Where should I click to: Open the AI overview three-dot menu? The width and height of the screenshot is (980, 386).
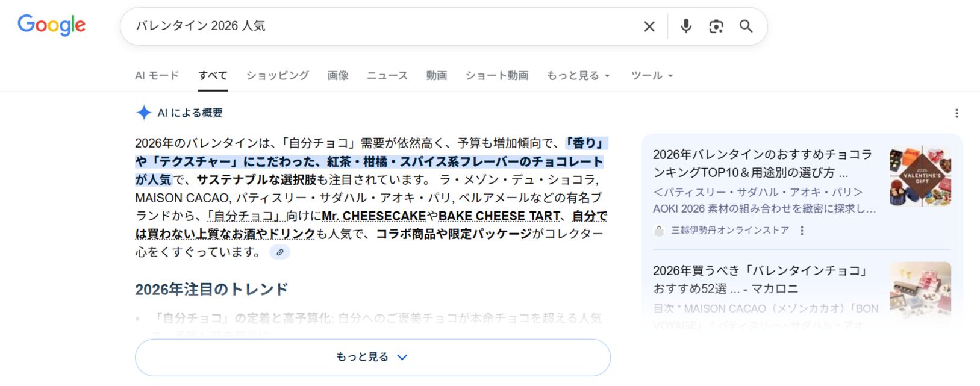point(957,113)
